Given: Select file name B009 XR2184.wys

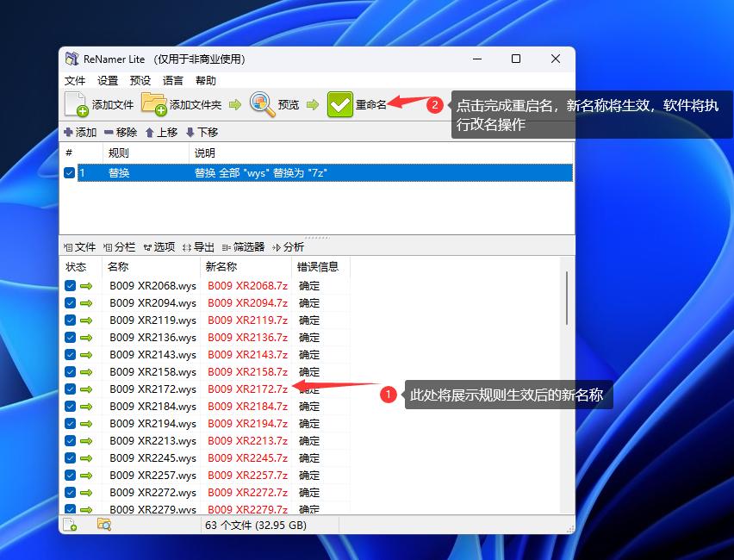Looking at the screenshot, I should [x=152, y=407].
